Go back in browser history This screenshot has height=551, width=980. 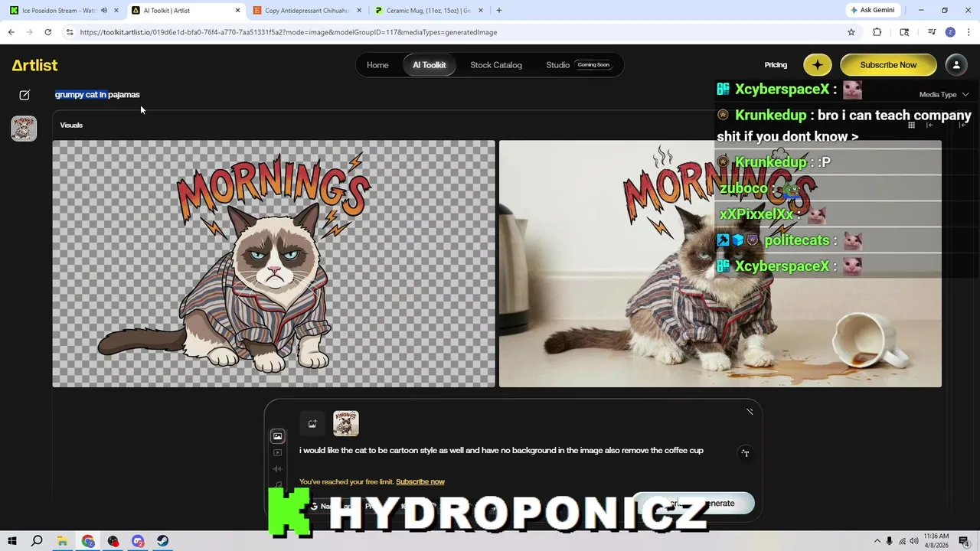[x=11, y=32]
